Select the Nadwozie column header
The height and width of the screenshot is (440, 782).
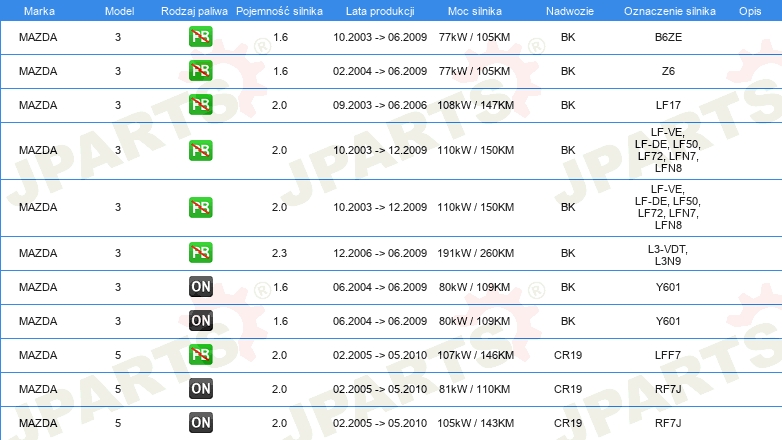pos(570,11)
